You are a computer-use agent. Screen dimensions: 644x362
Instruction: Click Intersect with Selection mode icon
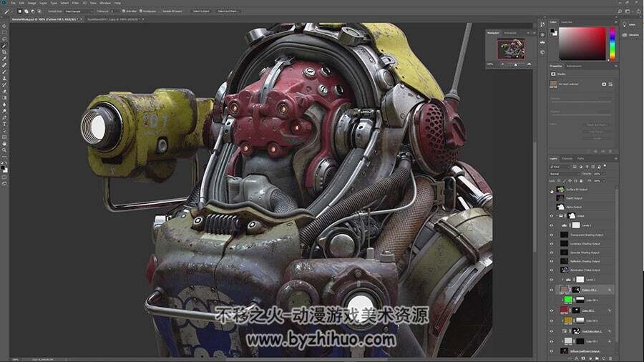pos(39,11)
